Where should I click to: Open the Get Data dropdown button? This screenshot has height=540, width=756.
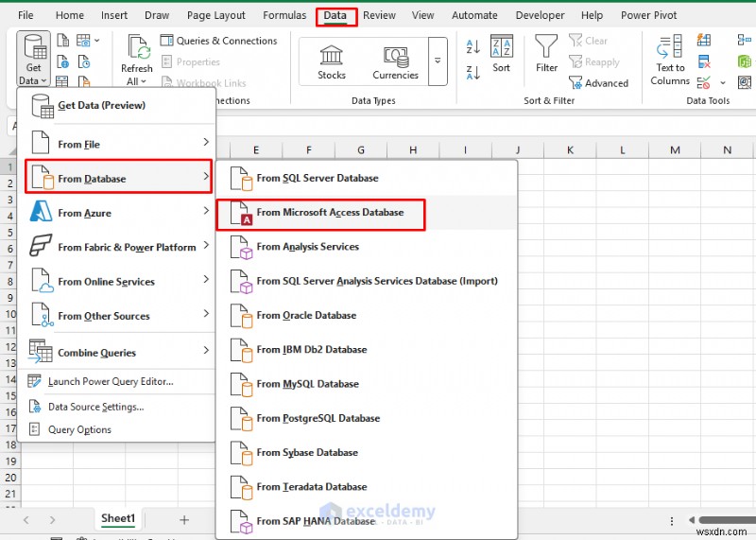(33, 59)
